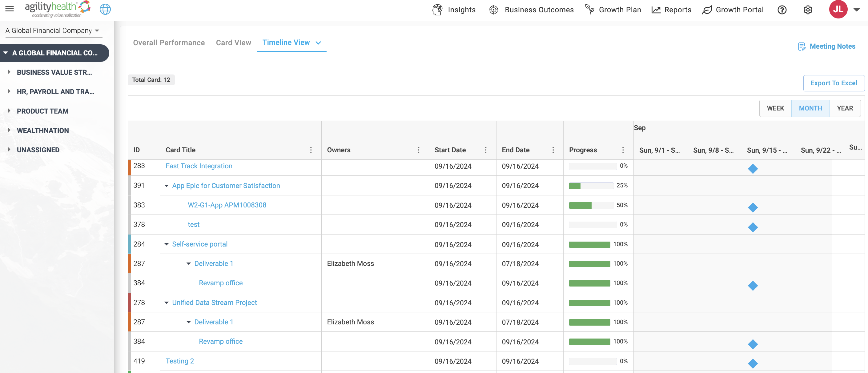Image resolution: width=868 pixels, height=373 pixels.
Task: Click the JL user avatar
Action: (x=838, y=9)
